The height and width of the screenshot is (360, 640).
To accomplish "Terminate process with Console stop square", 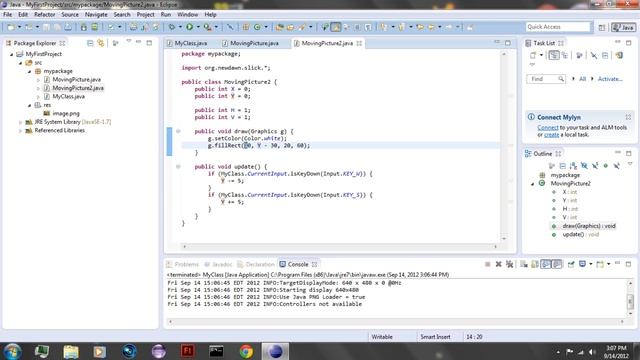I will pos(487,264).
